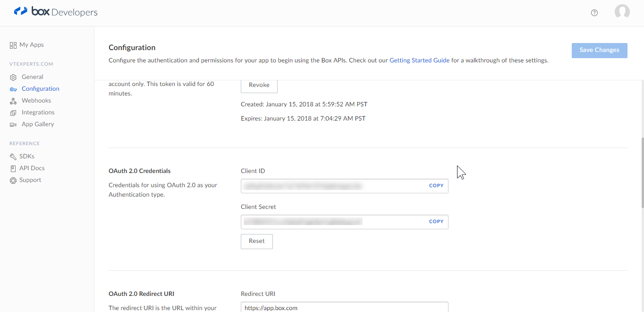Click the Box Developers logo
Screen dimensions: 644x312
[56, 12]
